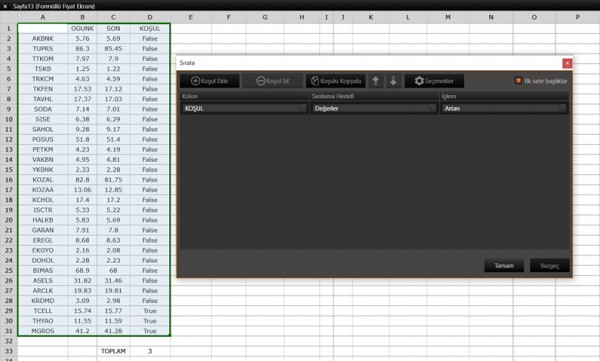Confirm sorting with the Tamam button

click(504, 265)
